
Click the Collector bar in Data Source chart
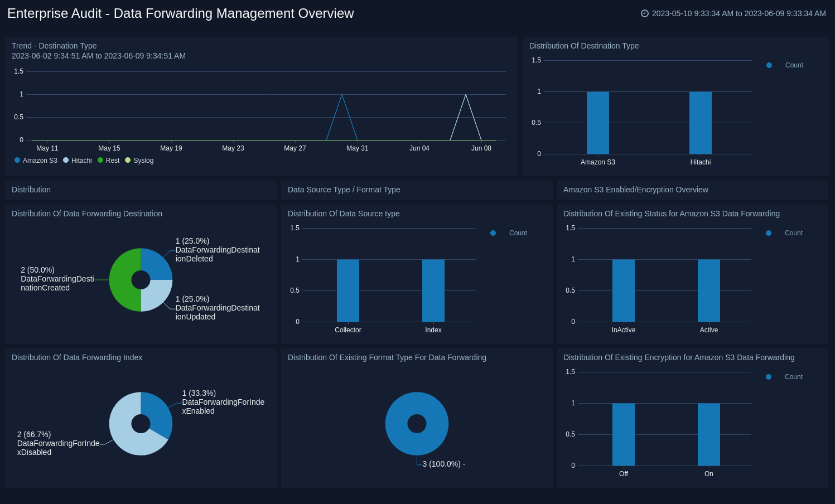tap(347, 290)
